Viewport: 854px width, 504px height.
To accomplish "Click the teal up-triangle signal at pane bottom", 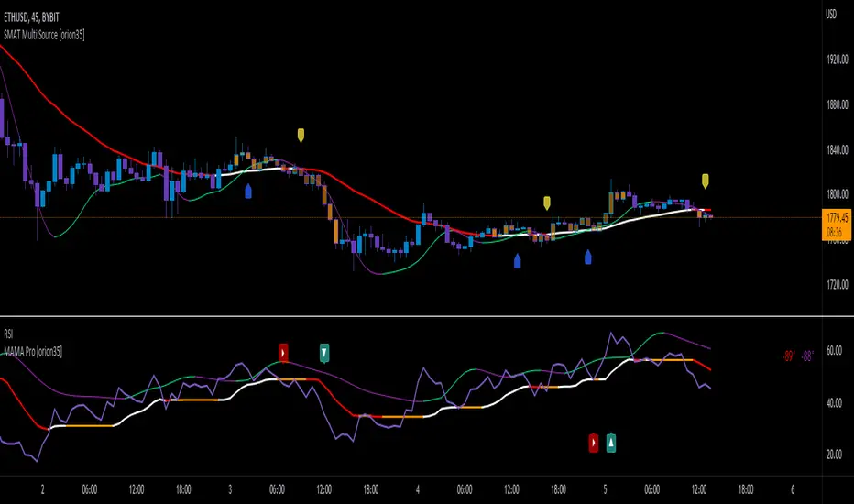I will pyautogui.click(x=611, y=443).
